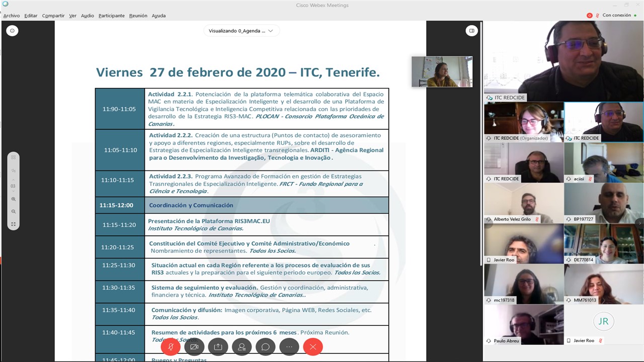Open the Ver menu
The height and width of the screenshot is (362, 644).
[73, 16]
